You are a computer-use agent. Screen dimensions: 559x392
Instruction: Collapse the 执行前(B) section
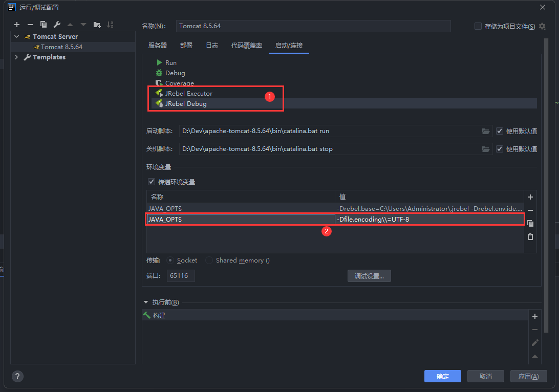pos(146,302)
